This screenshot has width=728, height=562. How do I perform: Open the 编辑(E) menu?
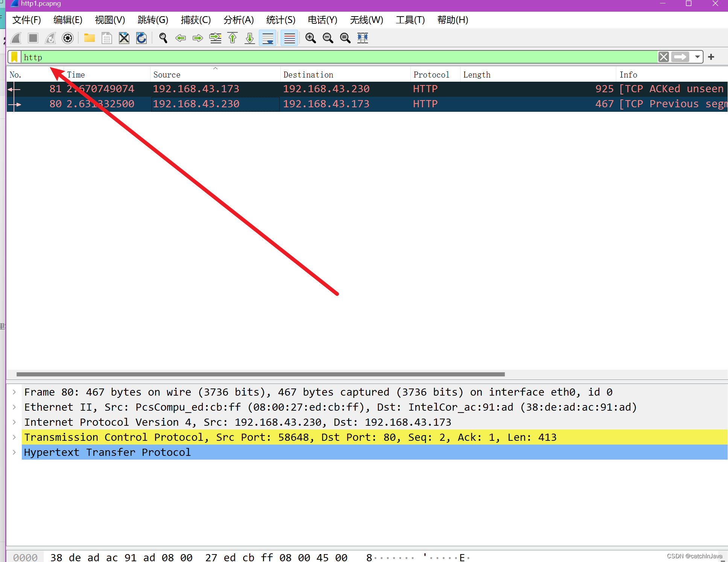[x=68, y=20]
